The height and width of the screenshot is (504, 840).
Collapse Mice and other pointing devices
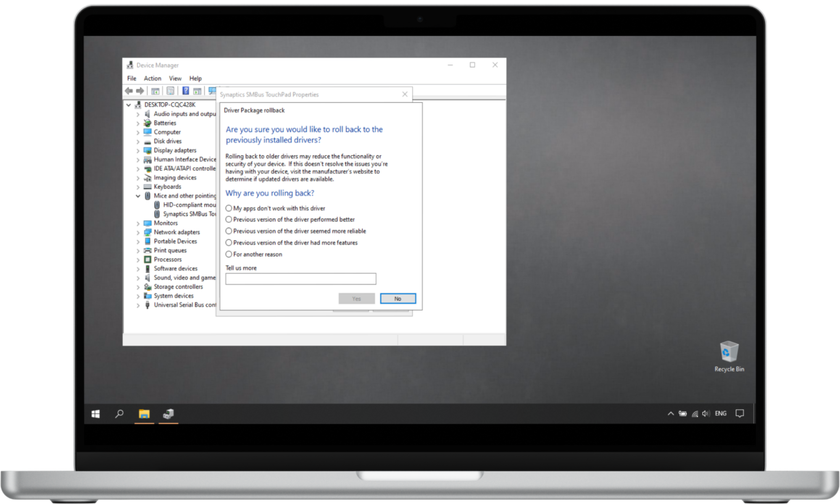tap(138, 196)
